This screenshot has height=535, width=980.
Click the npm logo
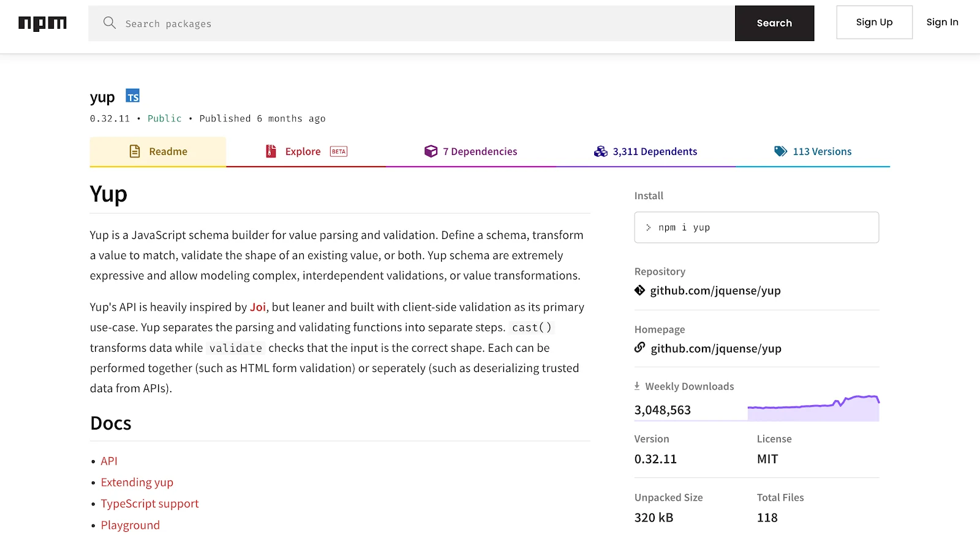(42, 23)
